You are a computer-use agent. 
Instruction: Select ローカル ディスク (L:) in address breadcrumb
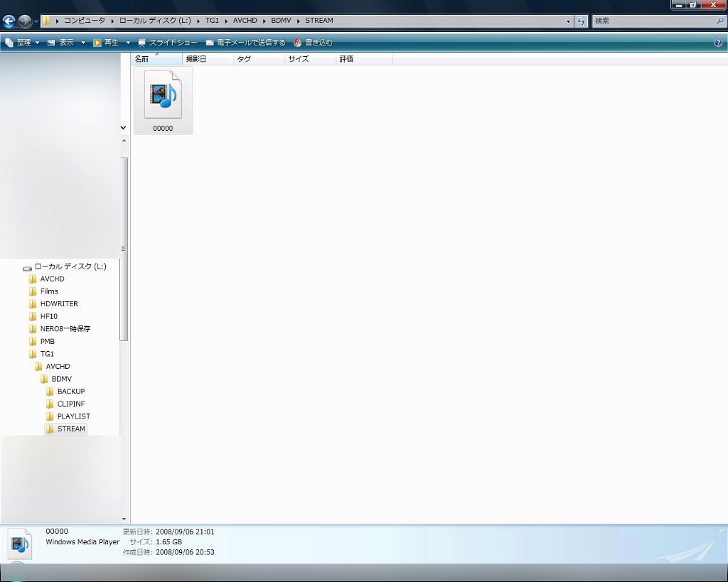[155, 21]
